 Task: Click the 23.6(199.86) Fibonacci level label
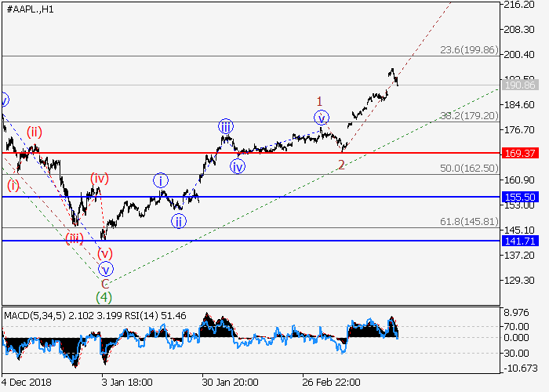pyautogui.click(x=469, y=50)
